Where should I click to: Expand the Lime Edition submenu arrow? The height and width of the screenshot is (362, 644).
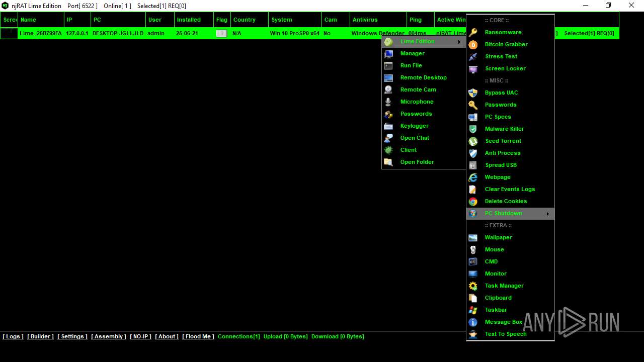pos(459,41)
